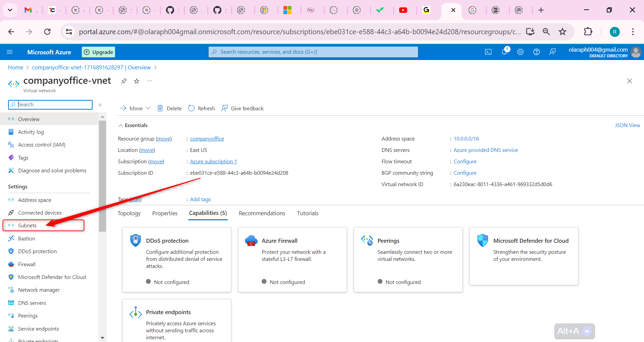This screenshot has height=342, width=644.
Task: Open the feedback icon in top bar
Action: (553, 52)
